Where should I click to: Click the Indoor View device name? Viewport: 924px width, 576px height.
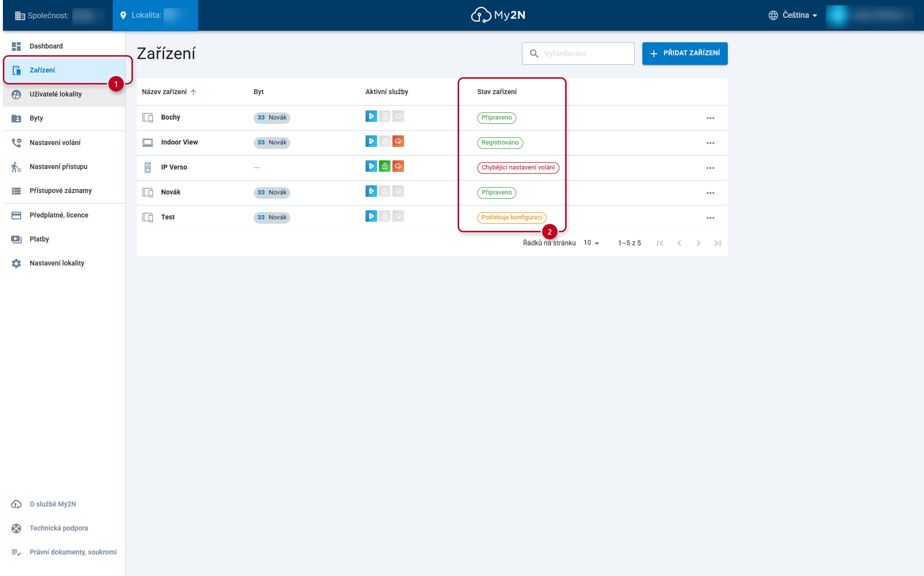(179, 142)
